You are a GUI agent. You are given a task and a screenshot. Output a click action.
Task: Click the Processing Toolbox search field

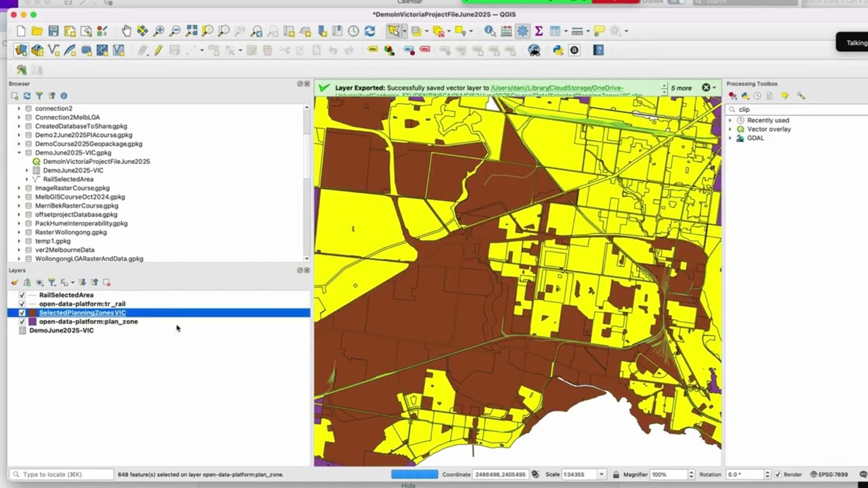point(797,109)
